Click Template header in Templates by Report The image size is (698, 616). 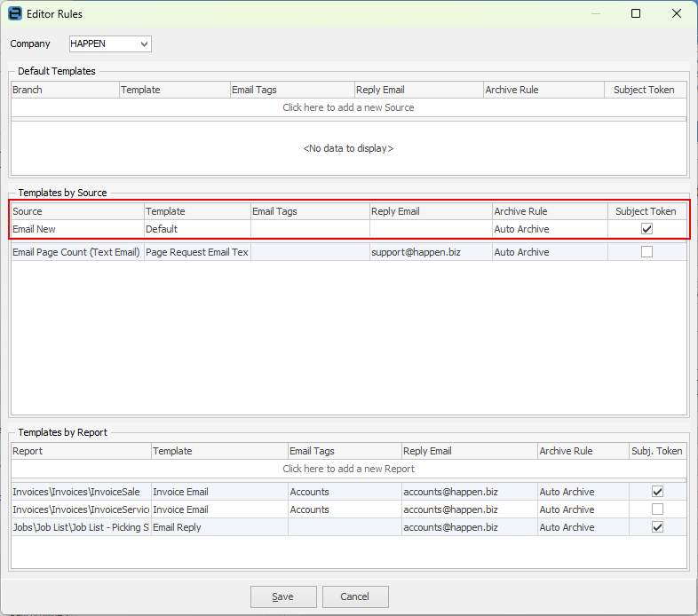pos(220,451)
